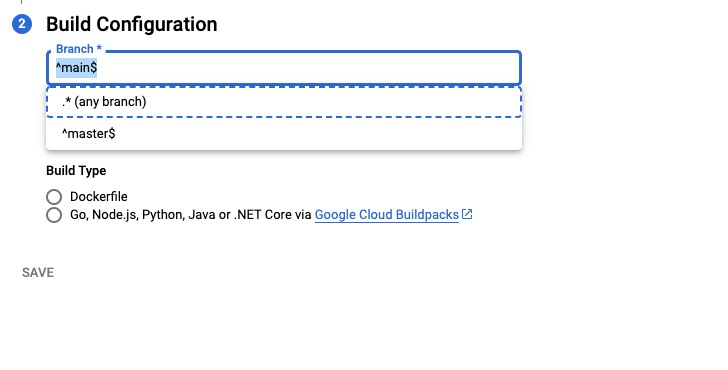
Task: Click empty space right of Build Configuration title
Action: pyautogui.click(x=418, y=24)
